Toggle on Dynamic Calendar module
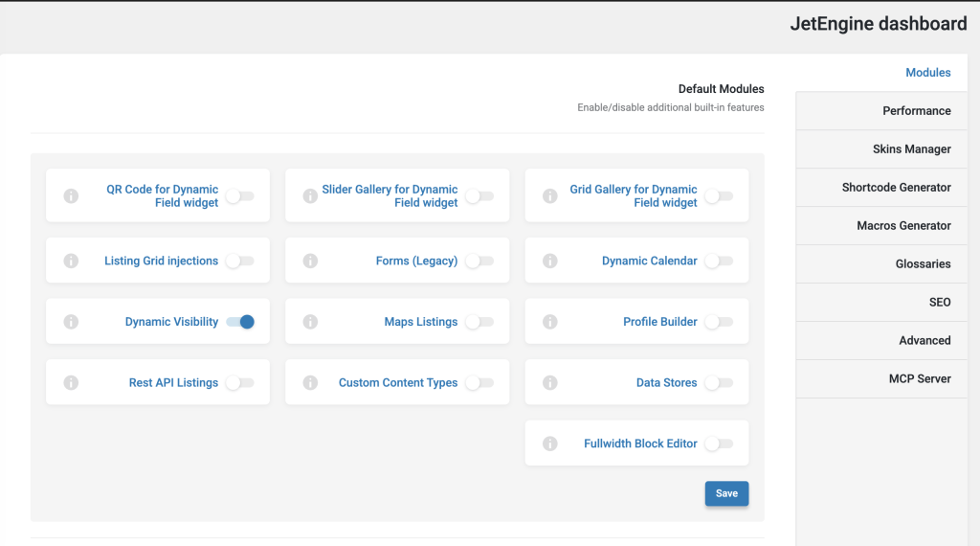 point(719,261)
